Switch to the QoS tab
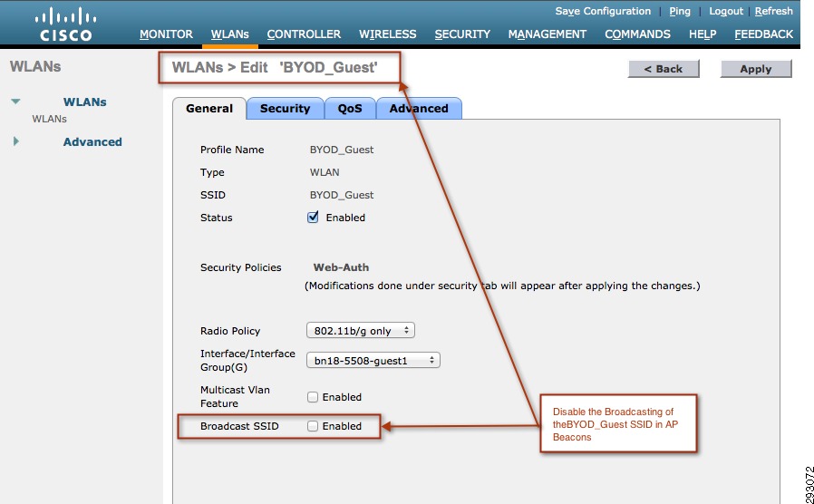This screenshot has width=814, height=504. point(350,109)
